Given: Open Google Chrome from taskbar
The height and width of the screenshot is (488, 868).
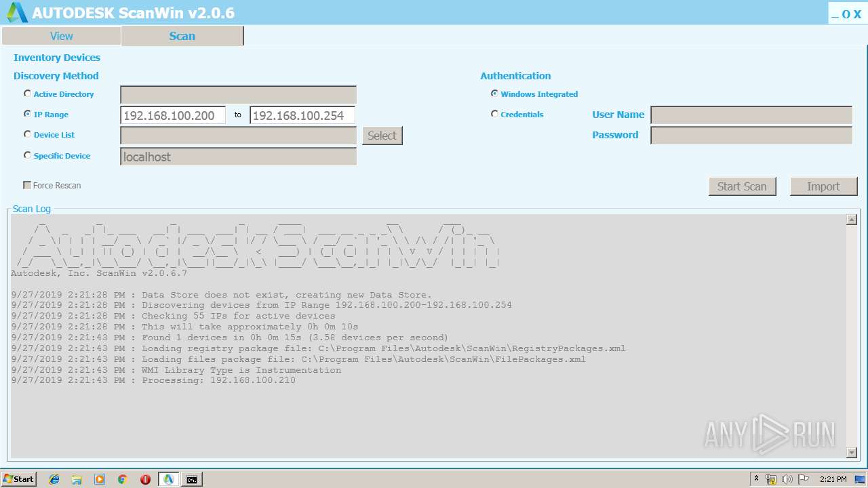Looking at the screenshot, I should (x=123, y=479).
